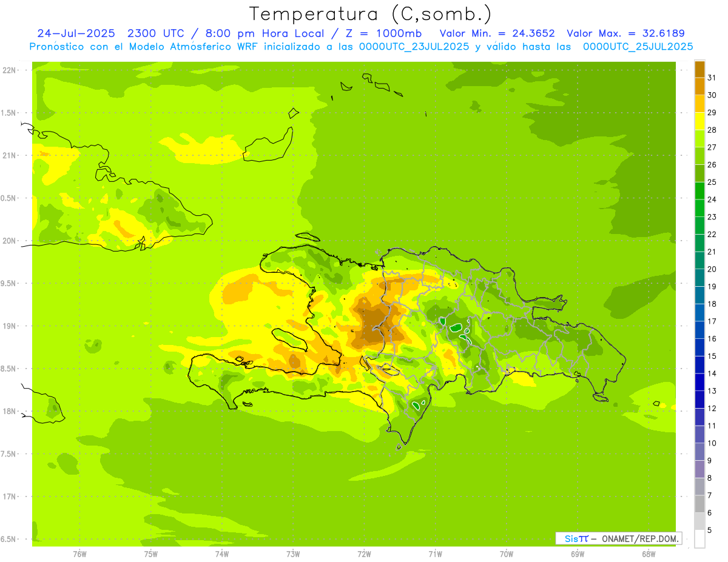This screenshot has width=728, height=562.
Task: Click the legend swatch between 27 and 28
Action: pyautogui.click(x=699, y=138)
